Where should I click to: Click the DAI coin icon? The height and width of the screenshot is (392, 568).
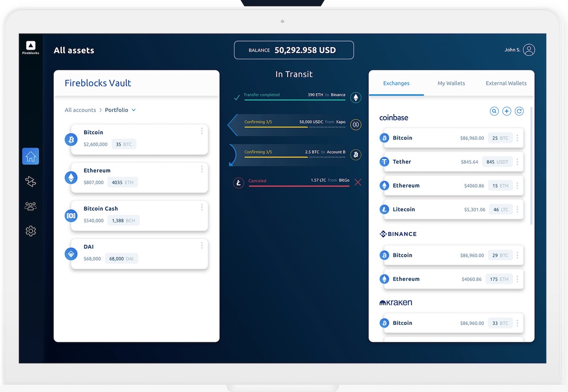[71, 254]
